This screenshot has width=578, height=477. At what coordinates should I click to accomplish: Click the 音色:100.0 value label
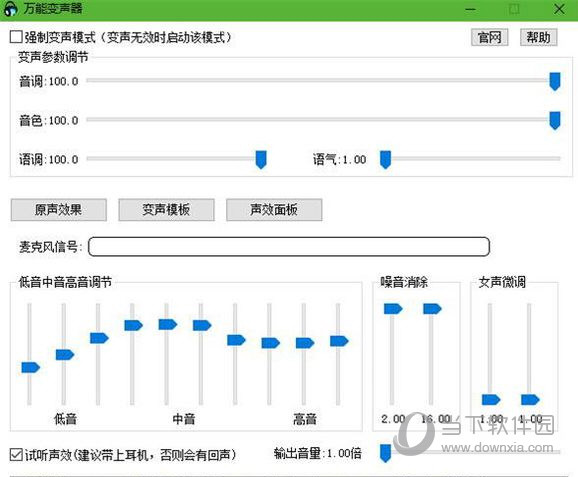tap(49, 121)
